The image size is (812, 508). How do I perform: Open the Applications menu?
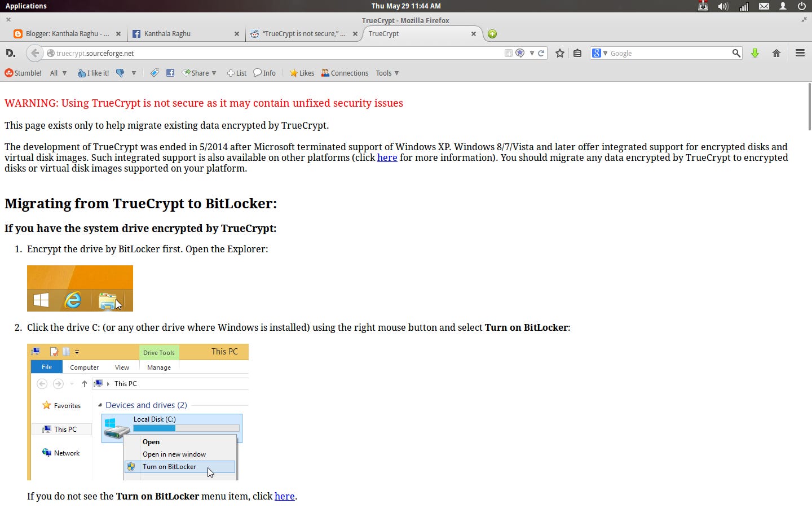click(26, 6)
